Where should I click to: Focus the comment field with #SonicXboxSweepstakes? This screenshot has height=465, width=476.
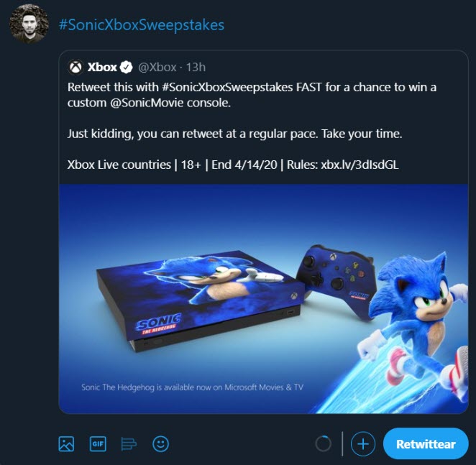pos(141,25)
